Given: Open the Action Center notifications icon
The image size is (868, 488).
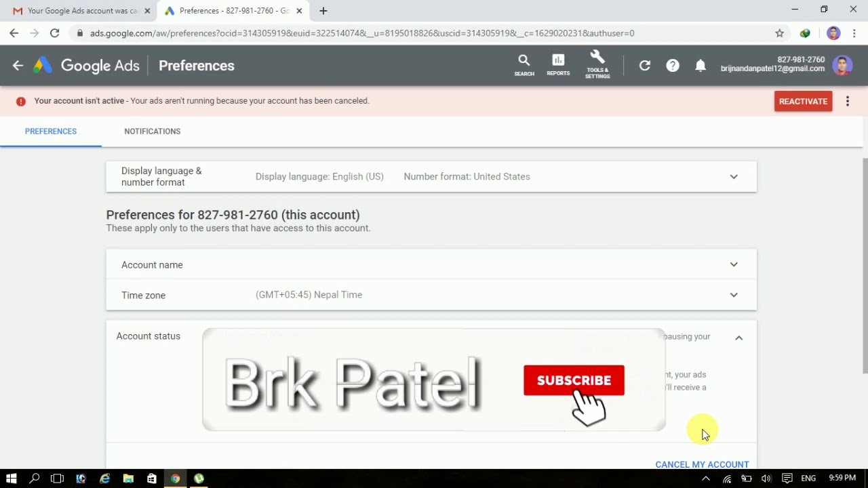Looking at the screenshot, I should [x=787, y=479].
